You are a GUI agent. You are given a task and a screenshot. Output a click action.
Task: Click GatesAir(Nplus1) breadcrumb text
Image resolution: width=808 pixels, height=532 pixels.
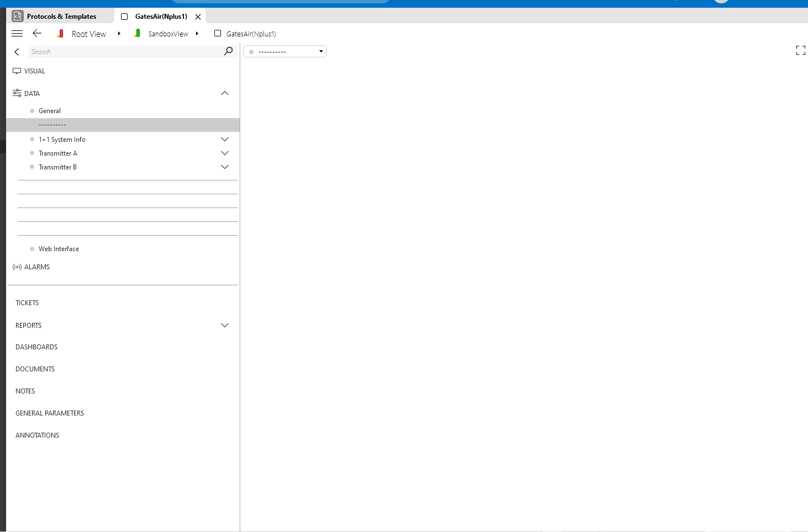251,34
